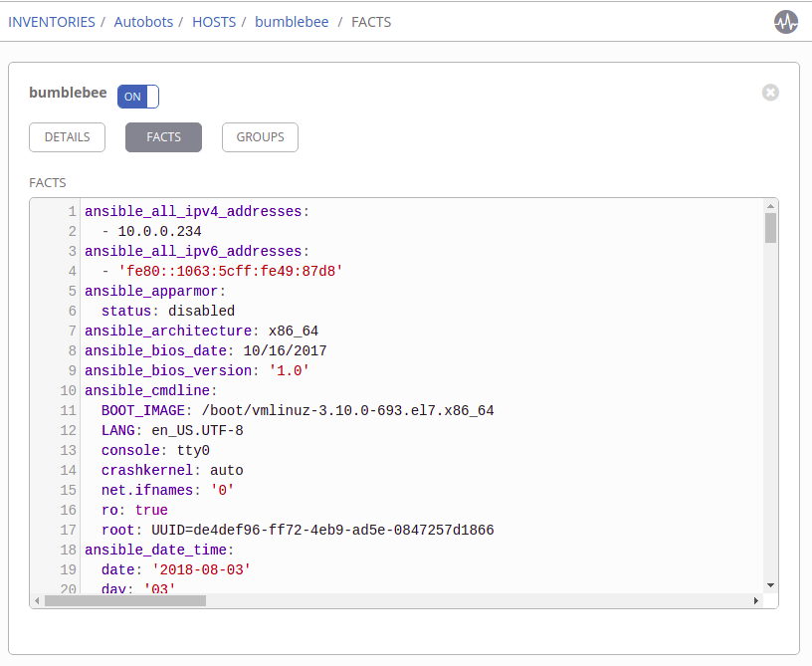The height and width of the screenshot is (666, 812).
Task: Navigate to Autobots inventory breadcrumb
Action: [141, 22]
